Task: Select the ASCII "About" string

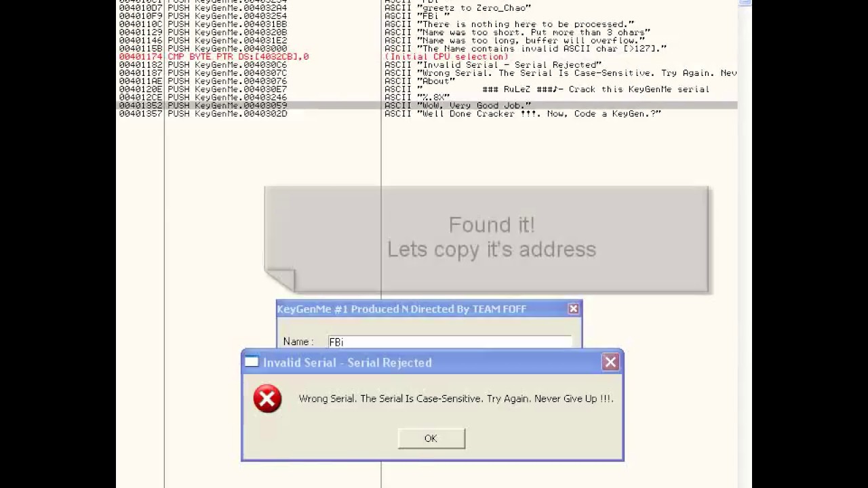Action: tap(420, 81)
